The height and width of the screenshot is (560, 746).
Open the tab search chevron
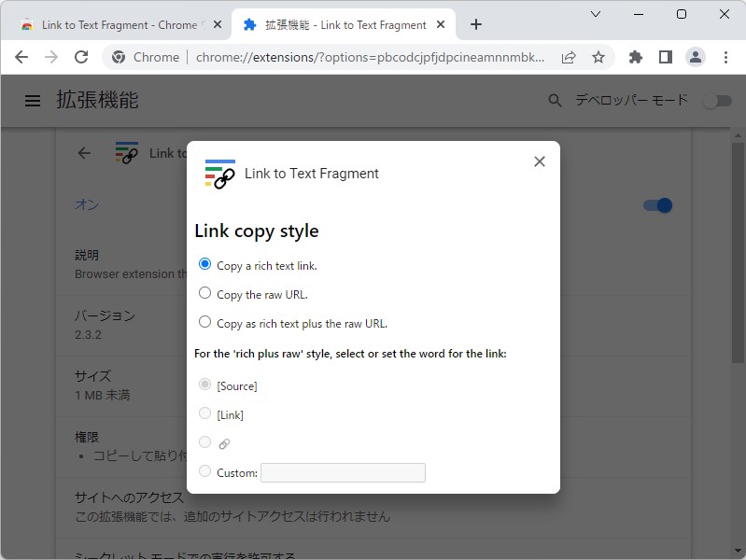pyautogui.click(x=595, y=14)
